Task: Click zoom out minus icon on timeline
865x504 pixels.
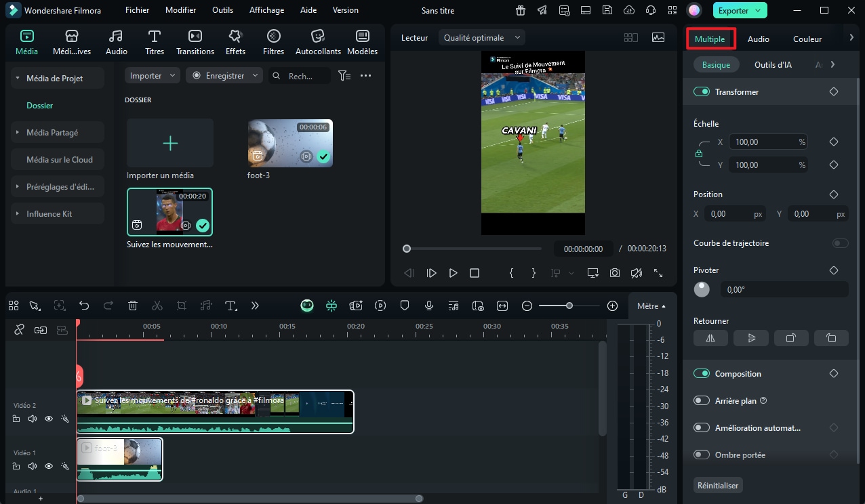Action: point(527,306)
